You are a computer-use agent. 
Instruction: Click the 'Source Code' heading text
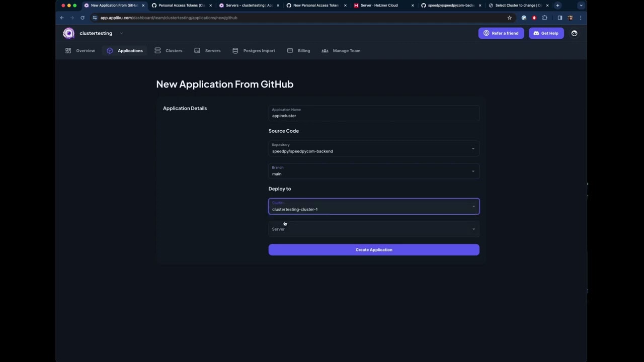284,131
